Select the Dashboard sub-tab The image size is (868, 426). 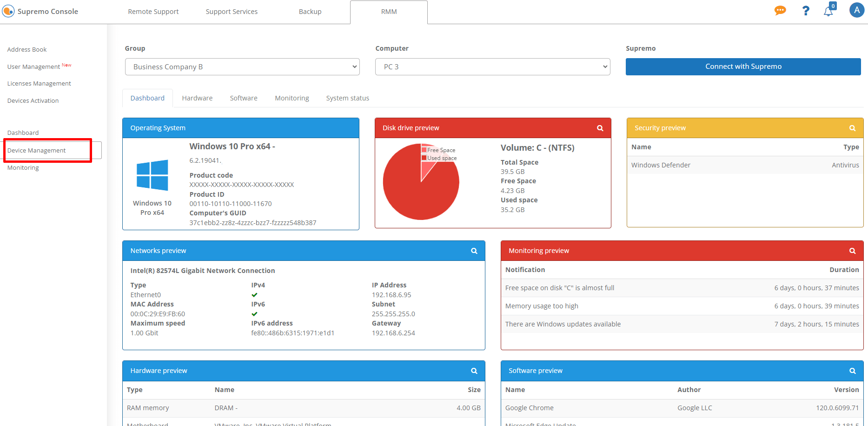(147, 98)
